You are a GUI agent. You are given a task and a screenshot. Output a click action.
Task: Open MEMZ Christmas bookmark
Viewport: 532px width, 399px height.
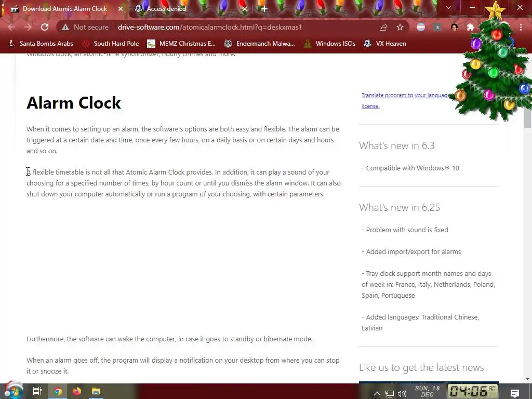click(x=181, y=44)
